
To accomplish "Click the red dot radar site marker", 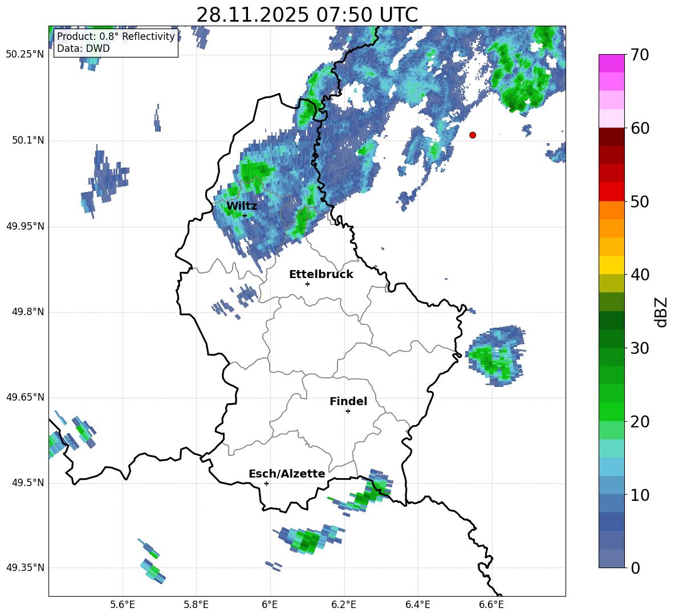I will click(x=473, y=135).
